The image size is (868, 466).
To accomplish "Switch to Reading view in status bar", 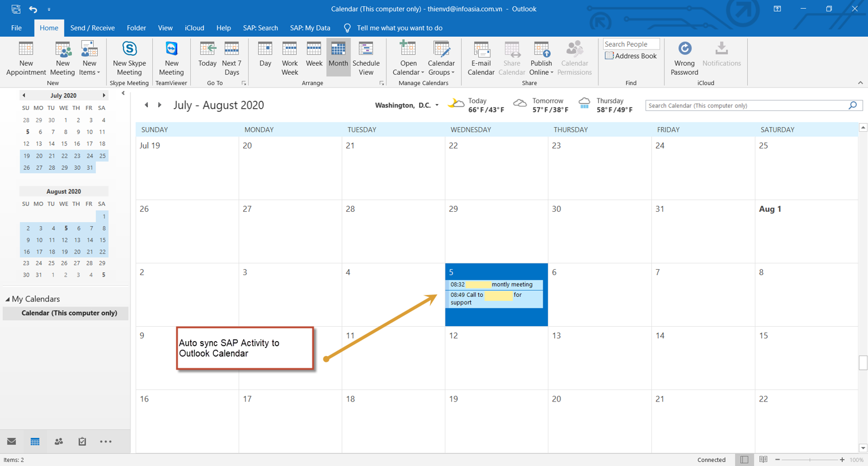I will (x=763, y=460).
